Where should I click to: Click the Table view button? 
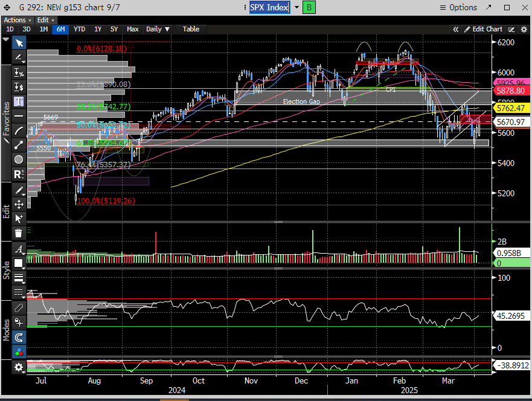[x=191, y=29]
